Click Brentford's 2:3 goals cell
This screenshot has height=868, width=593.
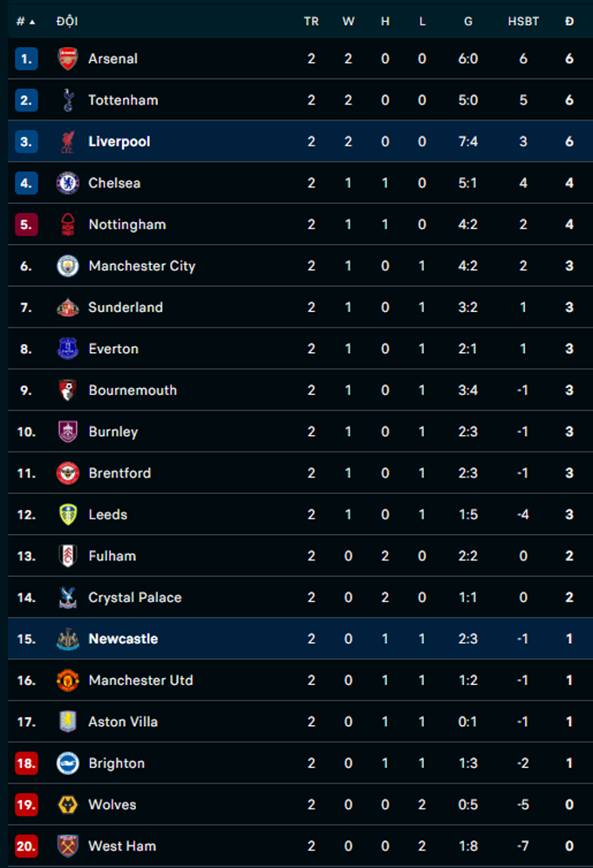[468, 473]
